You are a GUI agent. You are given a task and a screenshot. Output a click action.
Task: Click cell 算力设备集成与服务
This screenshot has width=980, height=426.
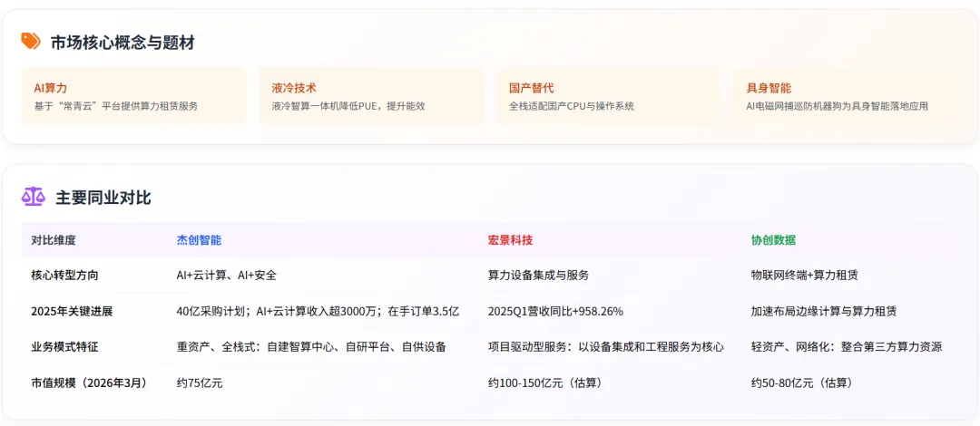pos(538,275)
